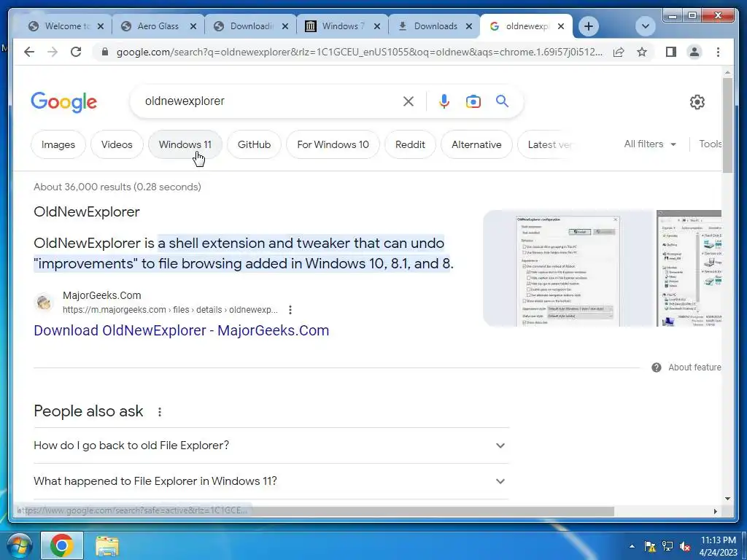The height and width of the screenshot is (560, 747).
Task: Click the taskbar clock showing 11:13 PM
Action: click(718, 546)
